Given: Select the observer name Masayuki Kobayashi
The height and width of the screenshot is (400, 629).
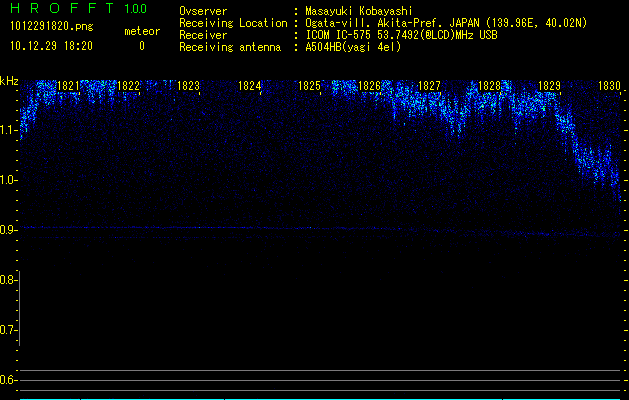Looking at the screenshot, I should pyautogui.click(x=359, y=11).
